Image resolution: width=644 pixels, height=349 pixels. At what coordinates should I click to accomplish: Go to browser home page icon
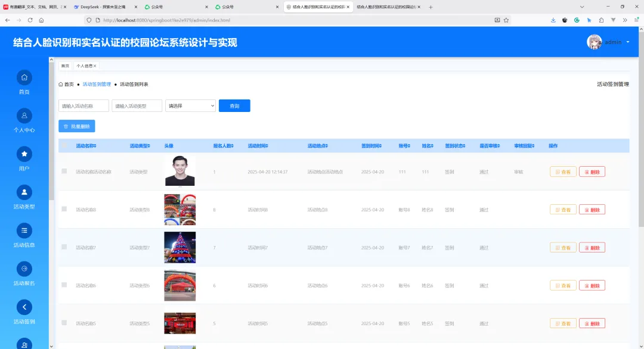42,20
